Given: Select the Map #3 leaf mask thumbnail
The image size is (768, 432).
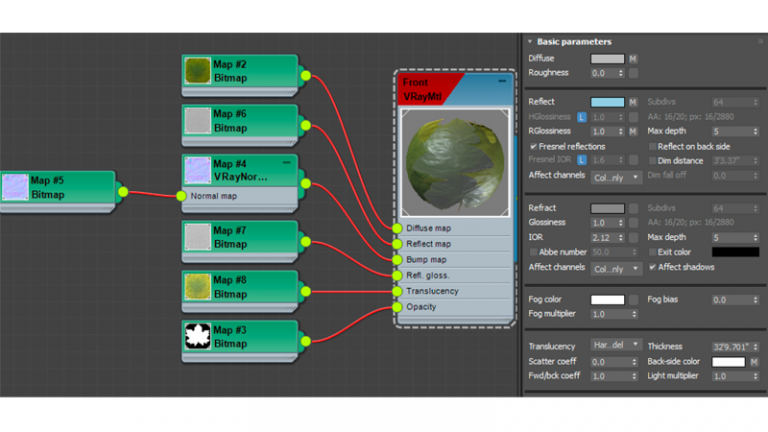Looking at the screenshot, I should (197, 336).
